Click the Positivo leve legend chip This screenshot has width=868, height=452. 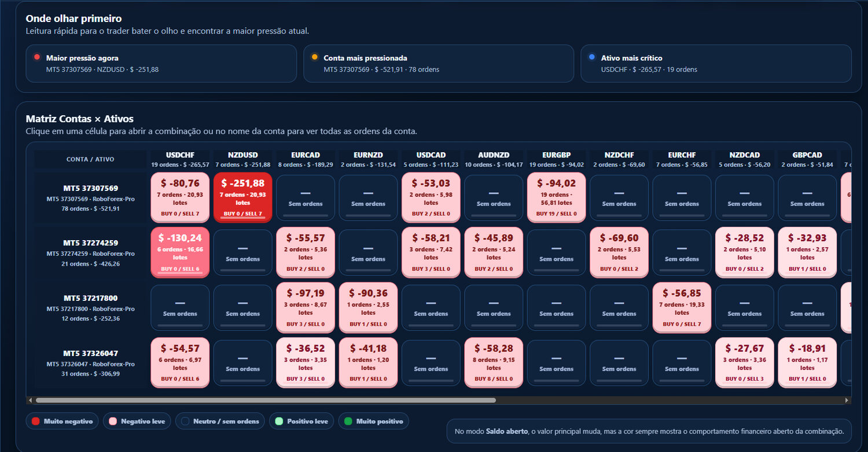(x=301, y=421)
